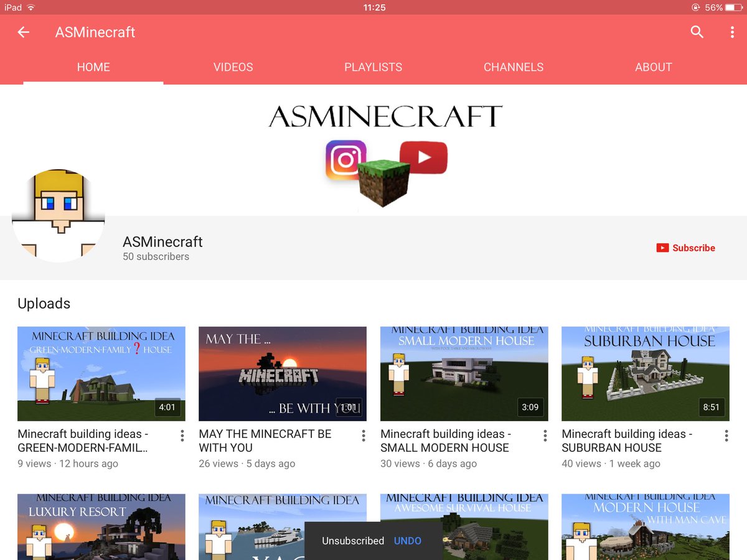The image size is (747, 560).
Task: Play the SUBURBAN HOUSE video thumbnail
Action: (646, 374)
